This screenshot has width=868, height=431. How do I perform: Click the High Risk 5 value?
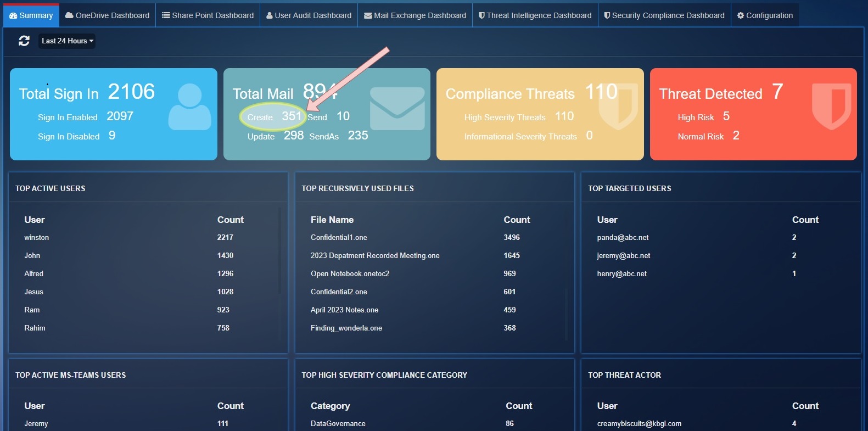(x=726, y=116)
